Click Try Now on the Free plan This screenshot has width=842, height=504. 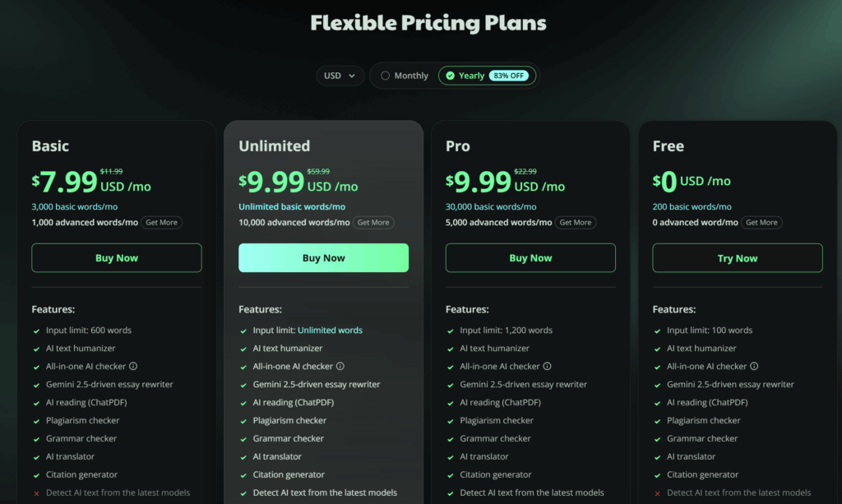[x=737, y=258]
